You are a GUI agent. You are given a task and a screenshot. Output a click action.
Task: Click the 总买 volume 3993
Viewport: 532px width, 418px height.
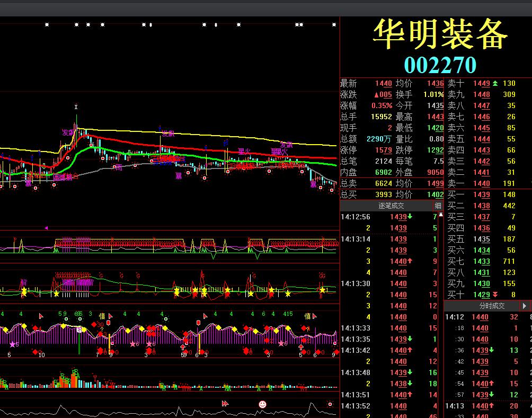pyautogui.click(x=384, y=195)
